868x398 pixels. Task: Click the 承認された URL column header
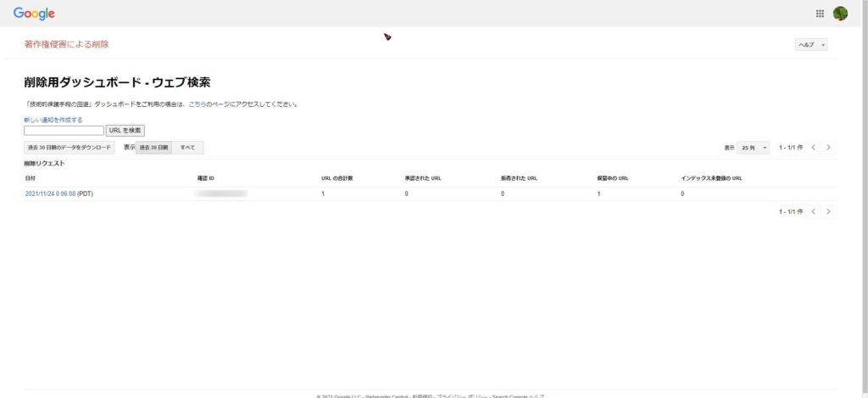click(423, 178)
